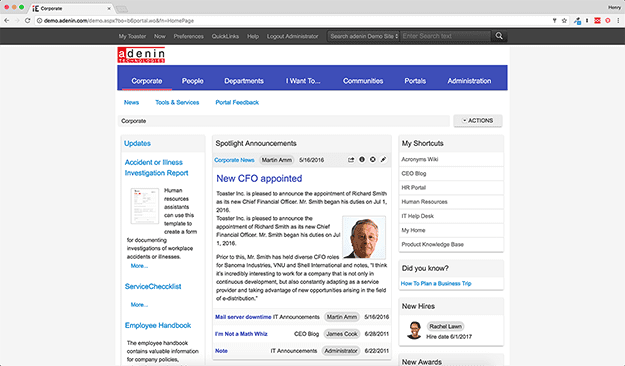Open the I Want To... tab
The width and height of the screenshot is (625, 366).
[x=303, y=81]
